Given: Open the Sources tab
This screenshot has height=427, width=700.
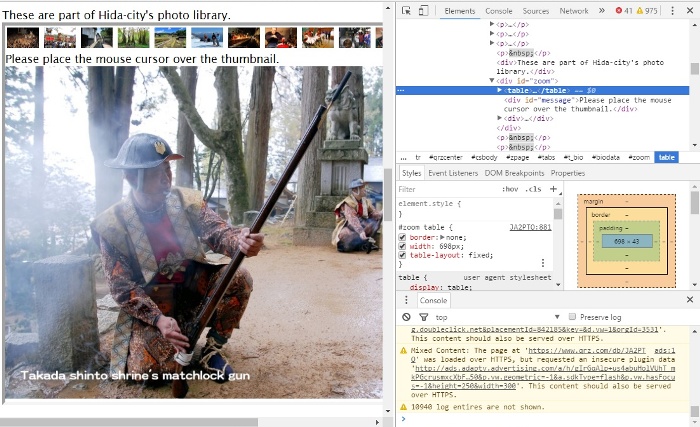Looking at the screenshot, I should [x=535, y=11].
